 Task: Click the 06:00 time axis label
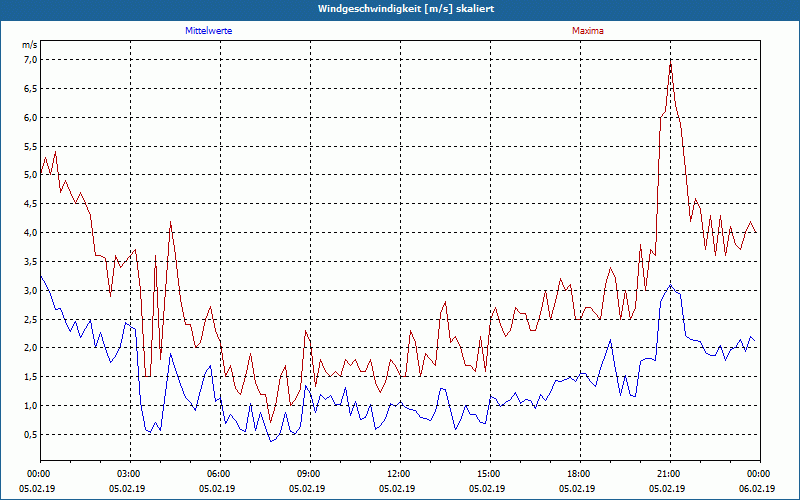[220, 474]
